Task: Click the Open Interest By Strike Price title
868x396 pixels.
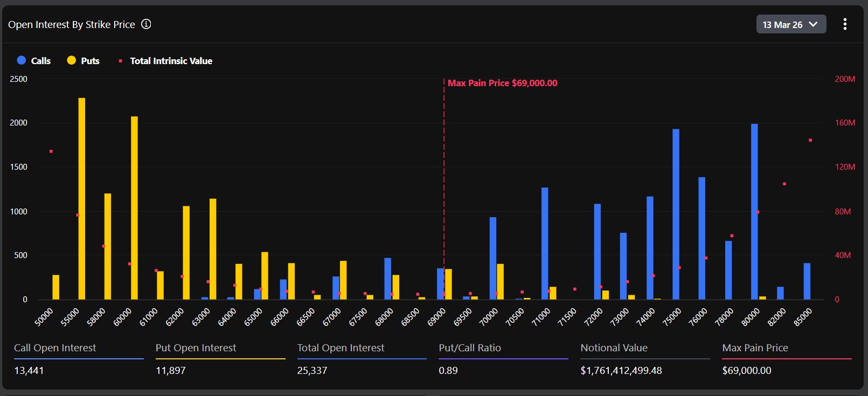Action: pyautogui.click(x=72, y=25)
